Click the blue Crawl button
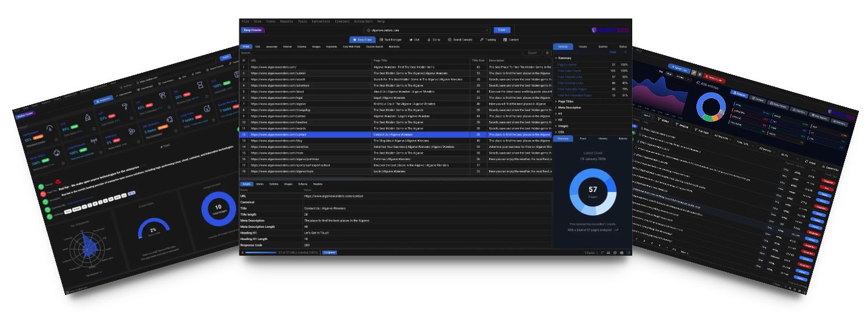The height and width of the screenshot is (312, 868). coord(502,30)
